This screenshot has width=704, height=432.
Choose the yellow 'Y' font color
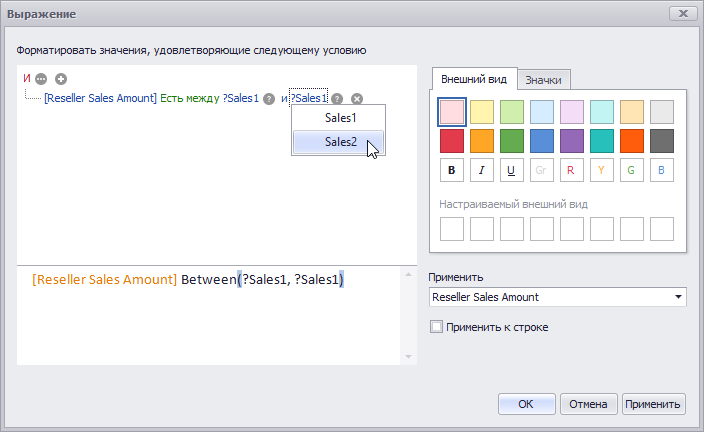[x=602, y=170]
